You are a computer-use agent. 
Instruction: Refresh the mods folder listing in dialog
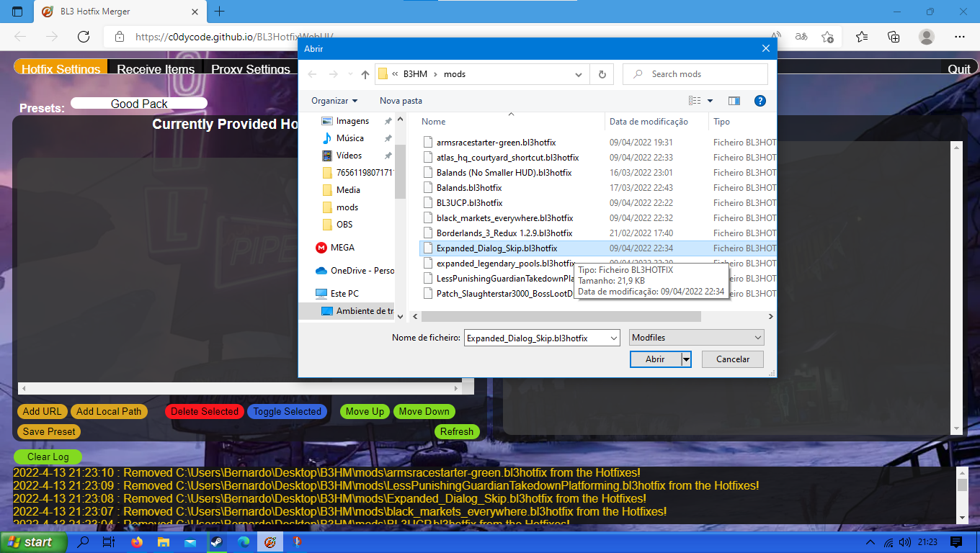pos(602,74)
